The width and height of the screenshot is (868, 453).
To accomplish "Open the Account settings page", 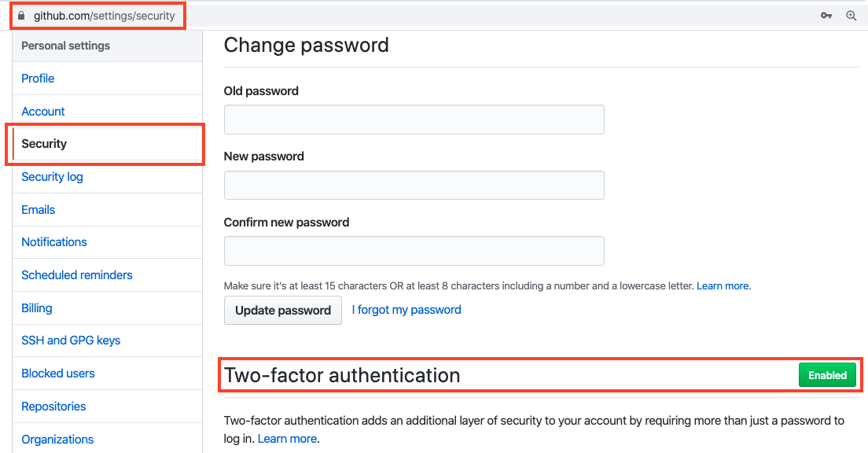I will [x=42, y=111].
